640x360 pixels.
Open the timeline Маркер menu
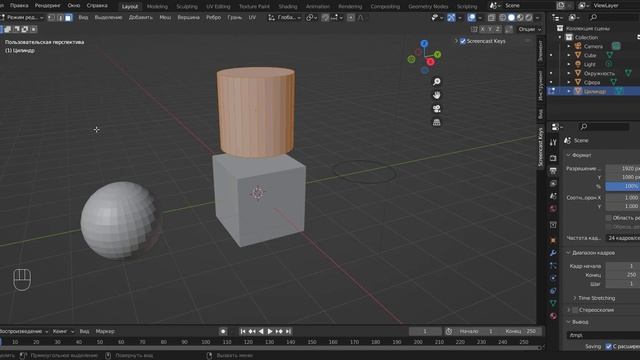click(105, 331)
